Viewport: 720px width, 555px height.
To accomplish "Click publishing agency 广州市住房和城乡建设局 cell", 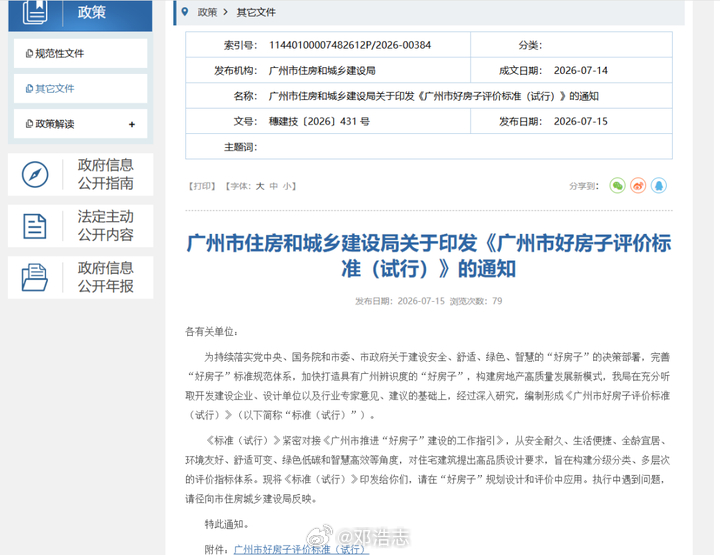I will 322,71.
